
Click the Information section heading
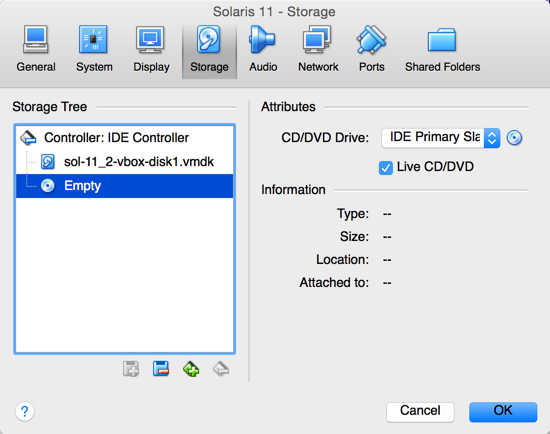coord(293,190)
